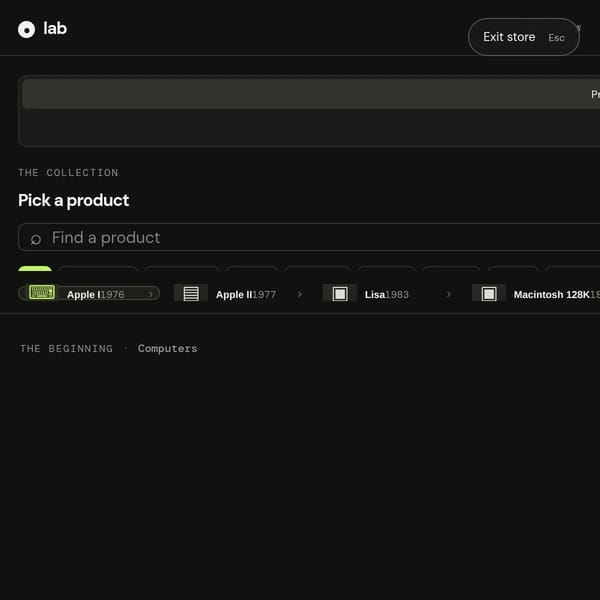Click the green Apple I keyboard icon
Screen dimensions: 600x600
coord(42,293)
